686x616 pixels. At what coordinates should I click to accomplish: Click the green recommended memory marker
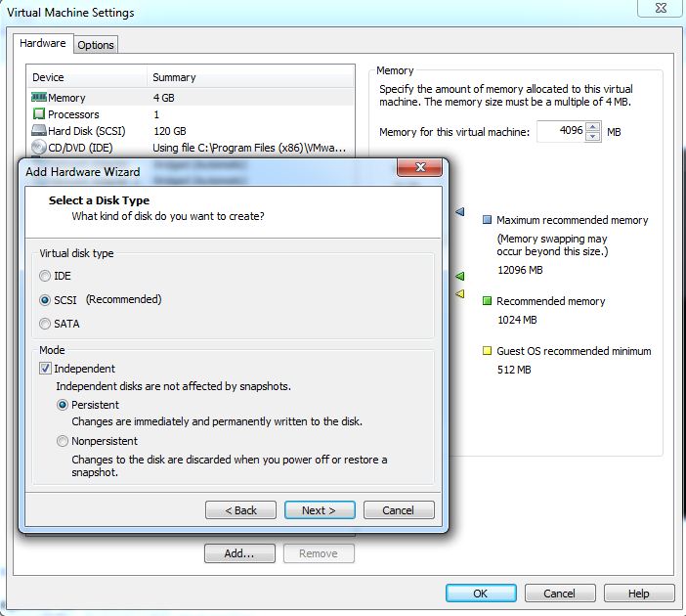pos(459,277)
